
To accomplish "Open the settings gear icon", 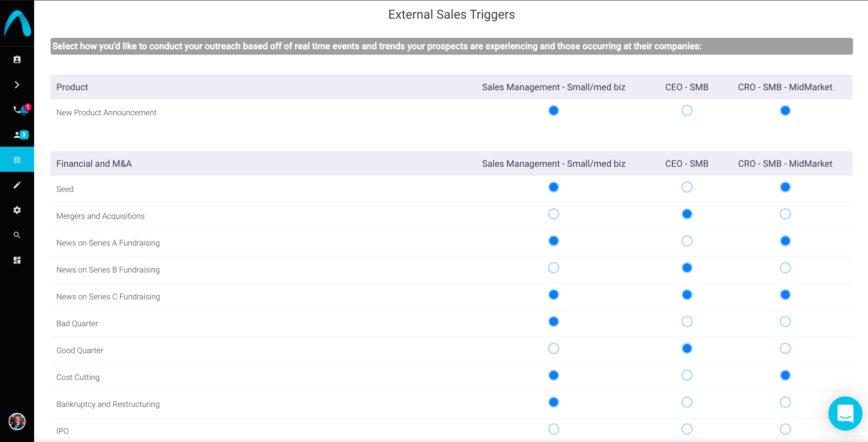I will (17, 210).
